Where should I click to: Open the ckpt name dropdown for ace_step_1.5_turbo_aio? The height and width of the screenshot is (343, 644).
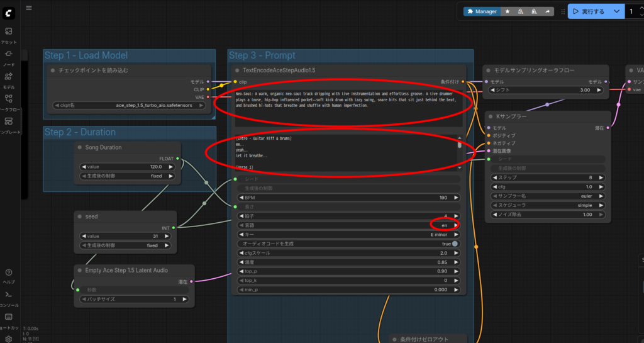(130, 106)
